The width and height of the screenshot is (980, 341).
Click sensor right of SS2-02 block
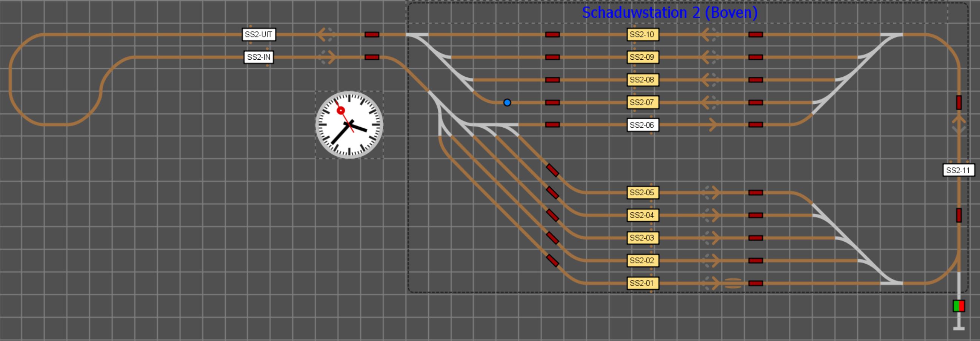point(755,261)
